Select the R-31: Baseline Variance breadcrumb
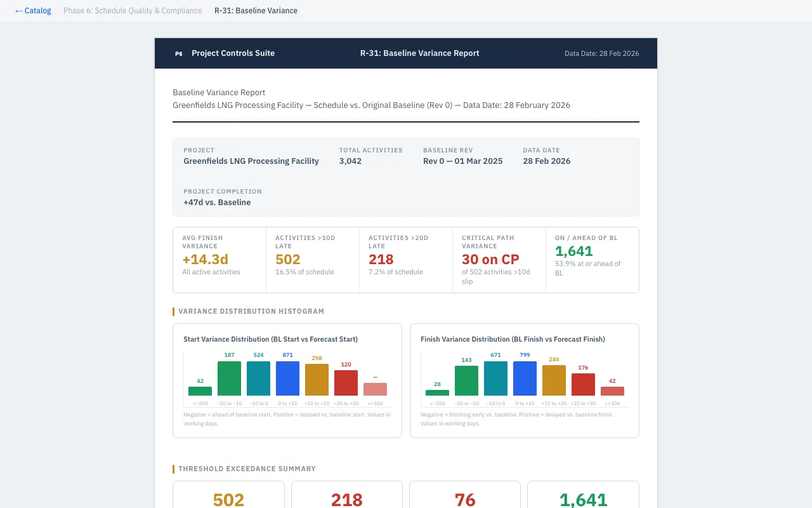Image resolution: width=812 pixels, height=508 pixels. [256, 11]
